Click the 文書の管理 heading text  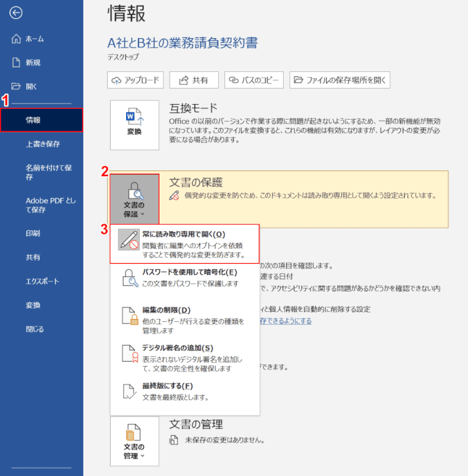[196, 424]
